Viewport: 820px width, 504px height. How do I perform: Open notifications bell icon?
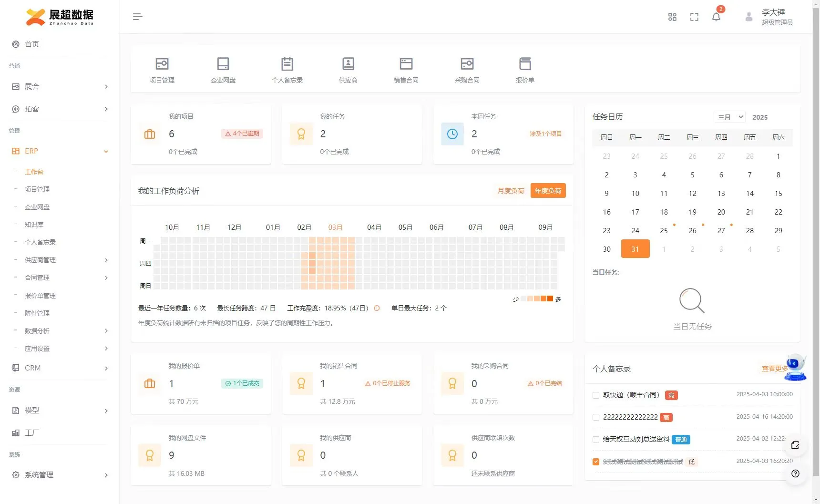point(716,17)
